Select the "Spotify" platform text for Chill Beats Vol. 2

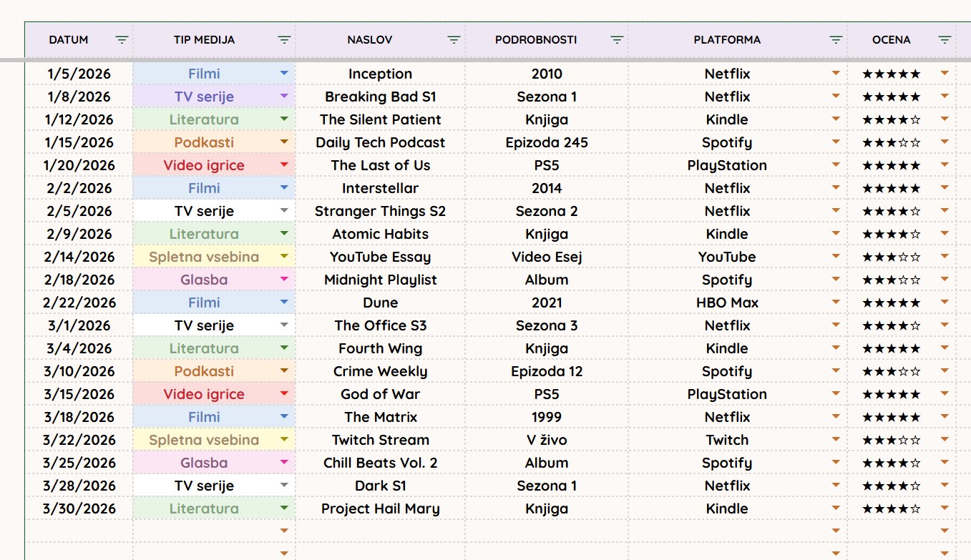click(x=727, y=463)
